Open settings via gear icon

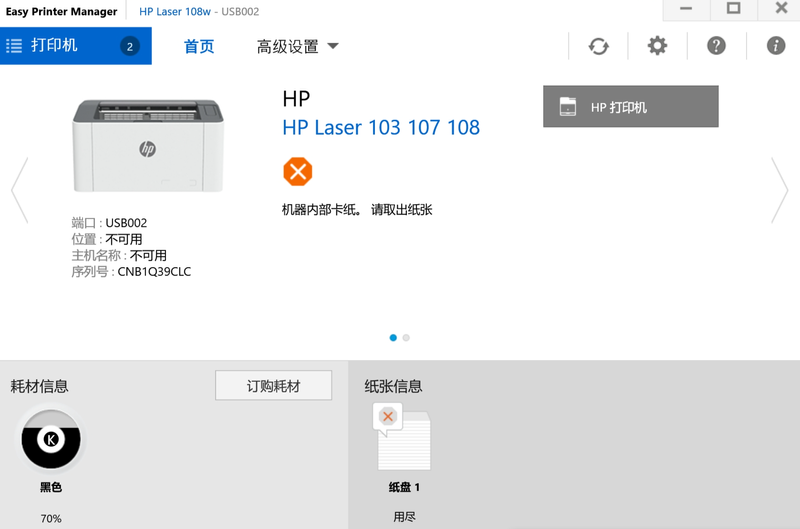click(x=657, y=46)
